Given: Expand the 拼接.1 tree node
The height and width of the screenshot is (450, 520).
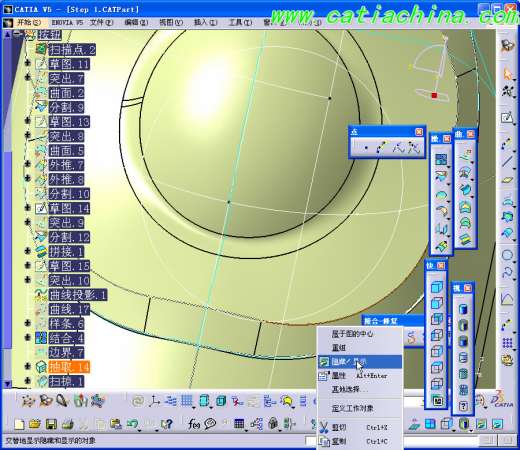Looking at the screenshot, I should [27, 251].
